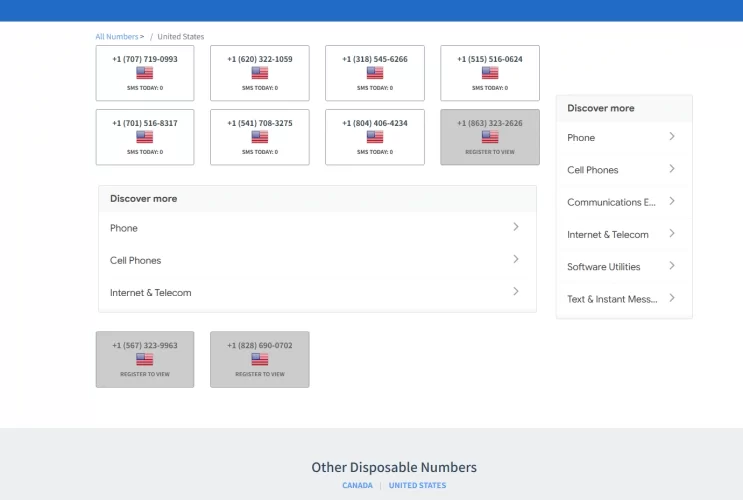Click the US flag on the (515) 516-0624 card
This screenshot has height=500, width=743.
(x=490, y=73)
